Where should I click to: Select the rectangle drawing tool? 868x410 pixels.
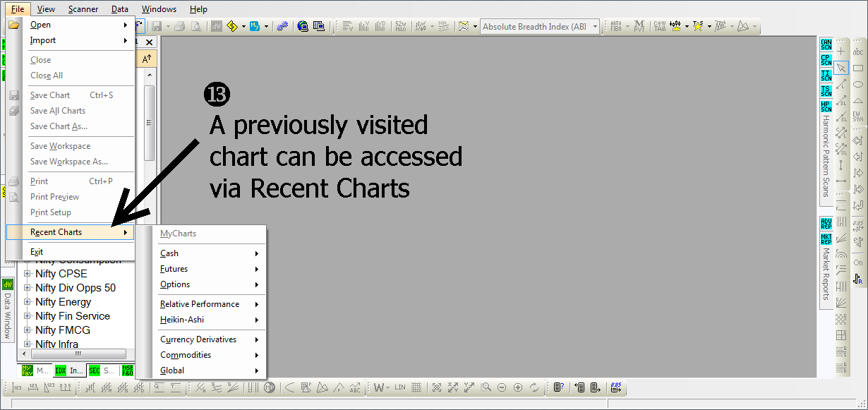(x=858, y=68)
